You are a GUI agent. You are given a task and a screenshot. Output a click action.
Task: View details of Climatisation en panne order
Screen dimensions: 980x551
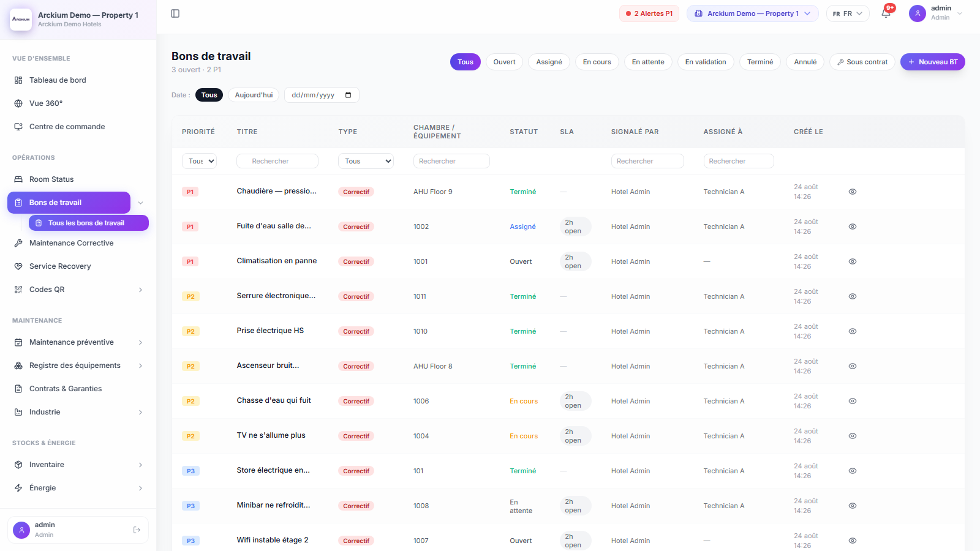click(x=853, y=261)
